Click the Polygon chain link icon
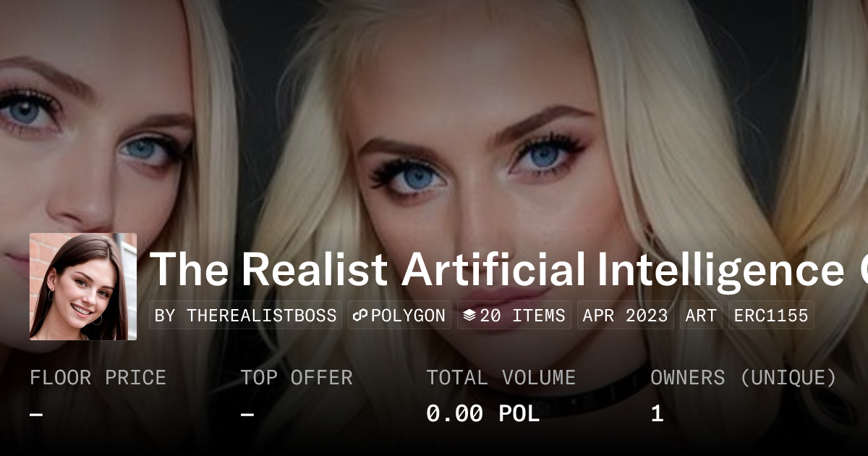 pyautogui.click(x=361, y=316)
